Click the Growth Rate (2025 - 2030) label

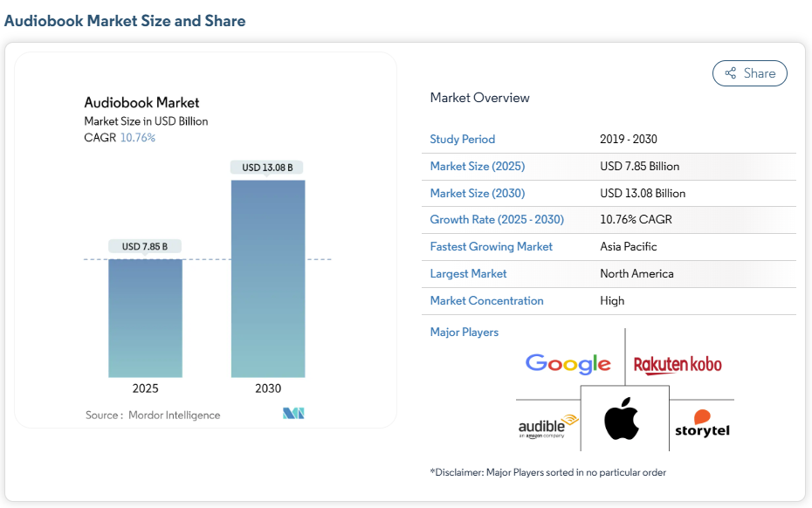(x=496, y=220)
